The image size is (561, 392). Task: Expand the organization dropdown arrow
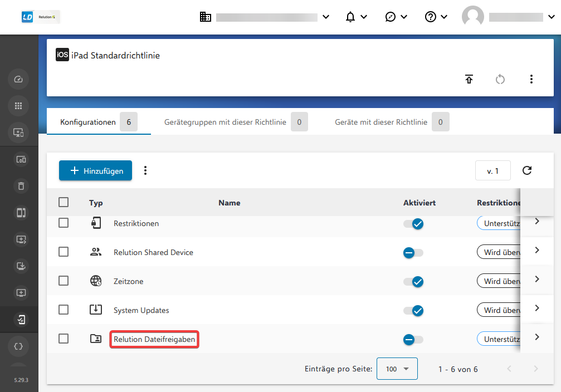coord(325,17)
